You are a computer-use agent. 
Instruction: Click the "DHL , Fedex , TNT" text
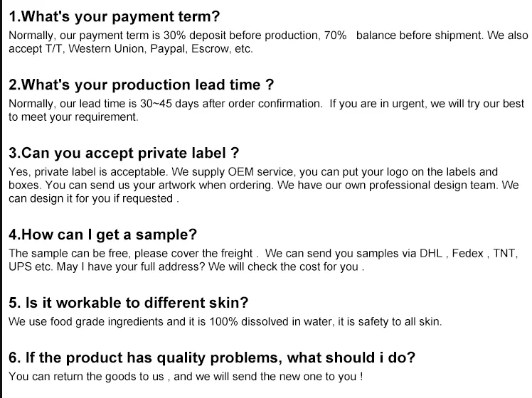[x=468, y=254]
